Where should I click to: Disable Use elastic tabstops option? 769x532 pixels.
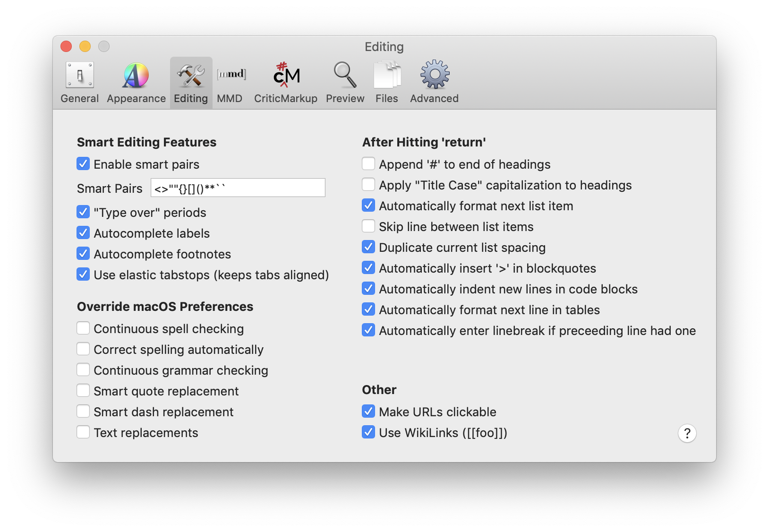(x=83, y=275)
